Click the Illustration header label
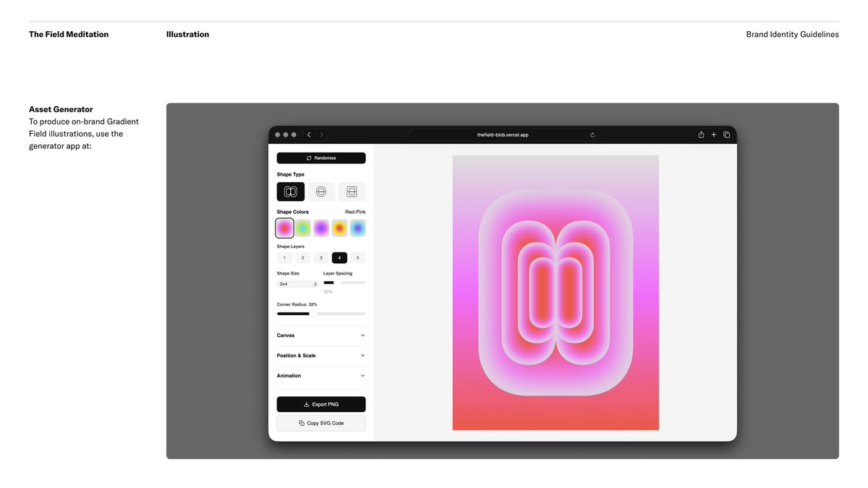The image size is (868, 488). click(187, 34)
